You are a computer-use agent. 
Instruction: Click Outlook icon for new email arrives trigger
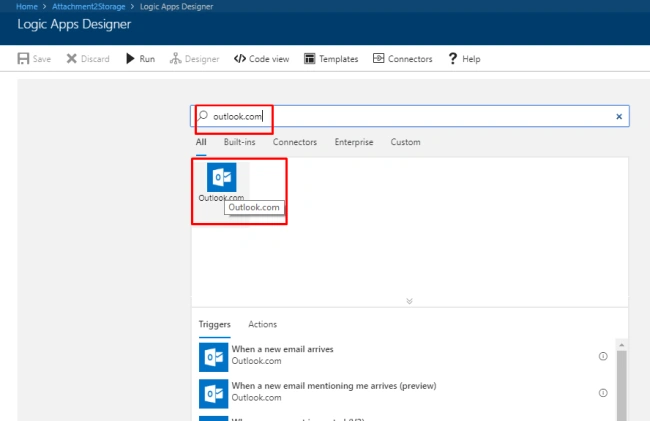tap(213, 357)
